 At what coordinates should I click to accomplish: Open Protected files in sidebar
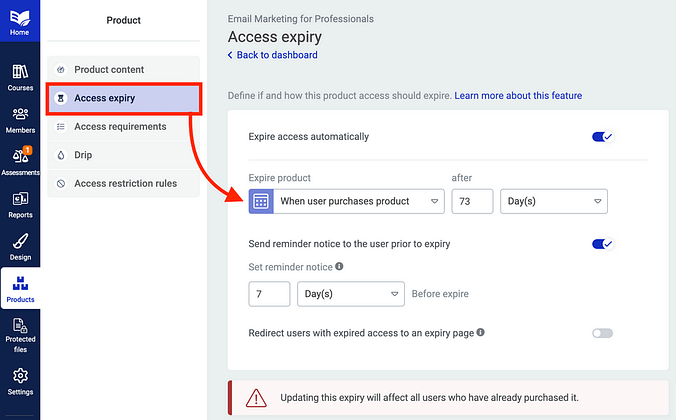click(20, 332)
